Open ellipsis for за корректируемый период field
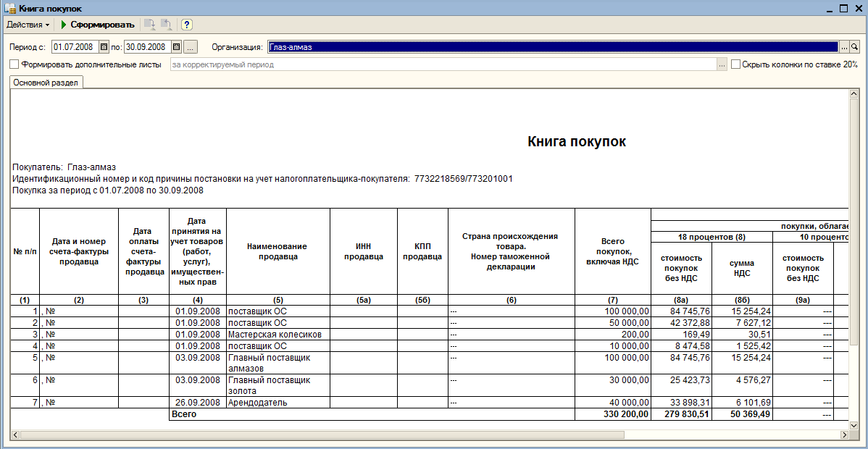The width and height of the screenshot is (868, 449). pyautogui.click(x=722, y=64)
